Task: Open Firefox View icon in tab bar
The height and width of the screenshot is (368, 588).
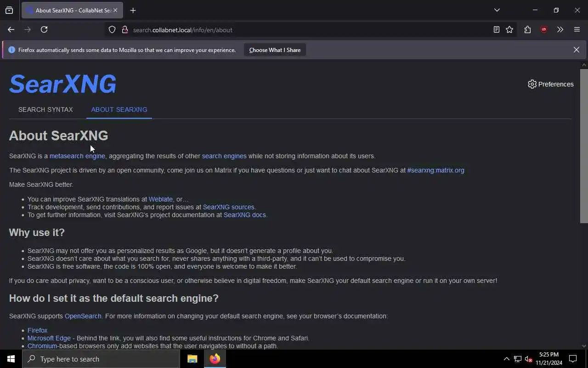Action: pos(9,10)
